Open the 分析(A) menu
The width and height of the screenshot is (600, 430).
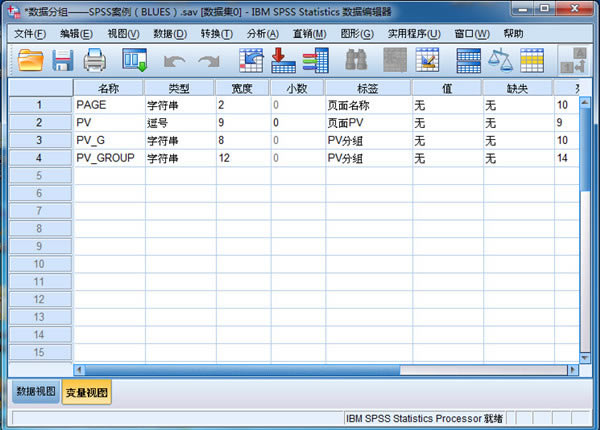(x=263, y=33)
